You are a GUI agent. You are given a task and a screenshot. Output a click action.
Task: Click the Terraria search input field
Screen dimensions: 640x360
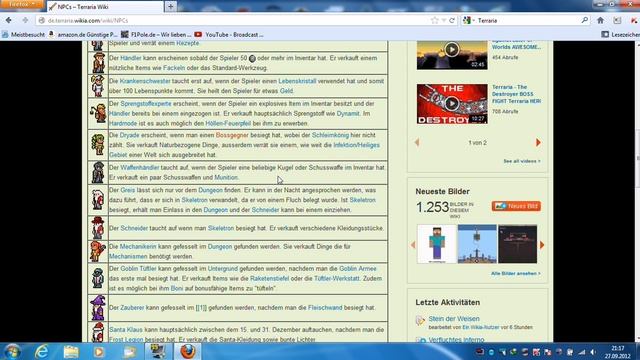coord(529,20)
